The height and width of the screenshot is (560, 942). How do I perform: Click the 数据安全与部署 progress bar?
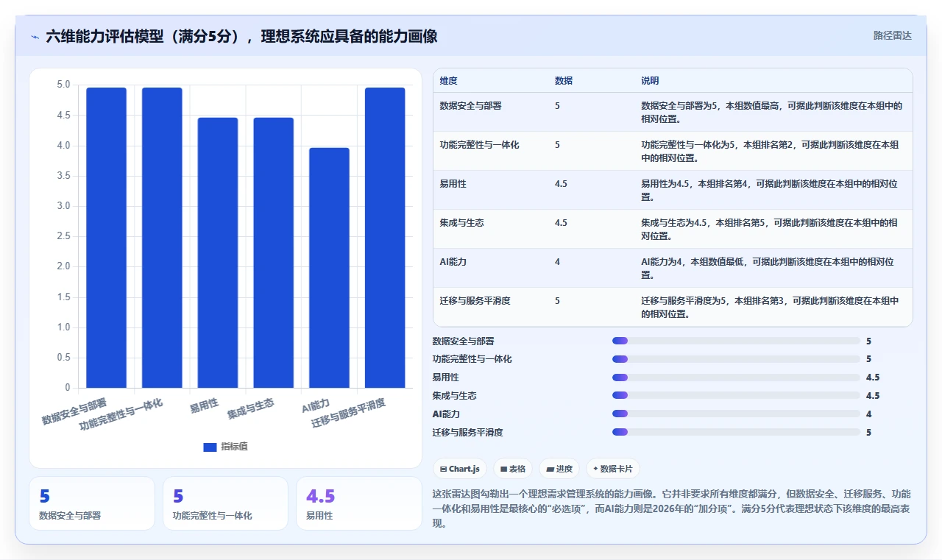click(736, 341)
